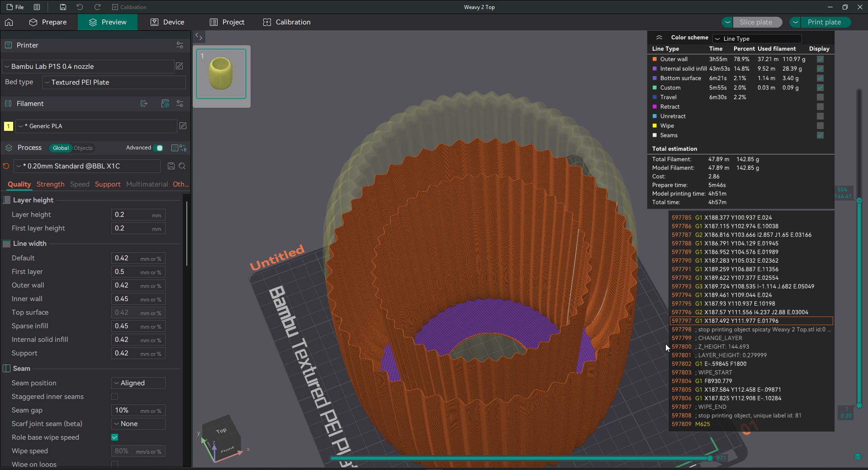Switch to the Prepare tab
This screenshot has width=868, height=470.
48,22
